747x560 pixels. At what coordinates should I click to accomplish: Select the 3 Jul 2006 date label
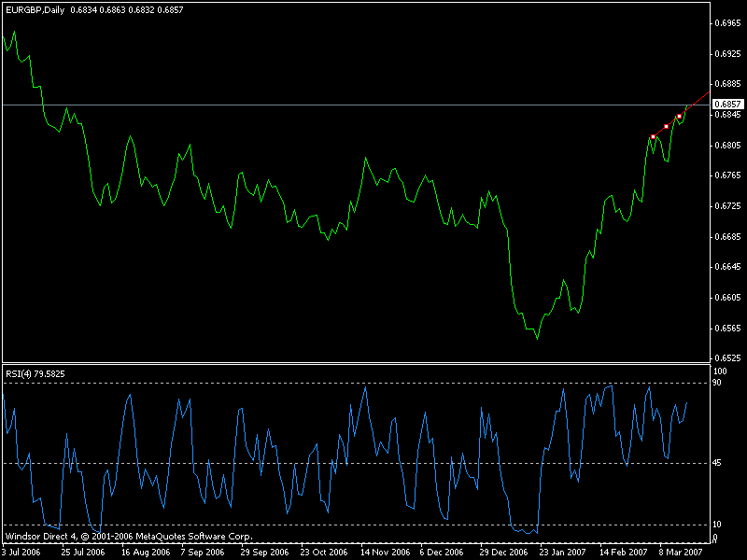tap(21, 553)
